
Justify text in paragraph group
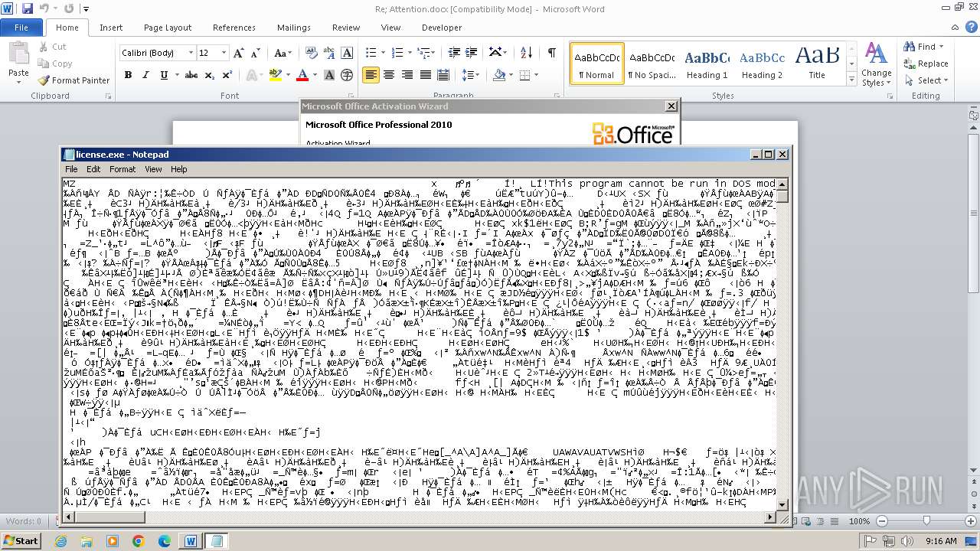(x=425, y=75)
